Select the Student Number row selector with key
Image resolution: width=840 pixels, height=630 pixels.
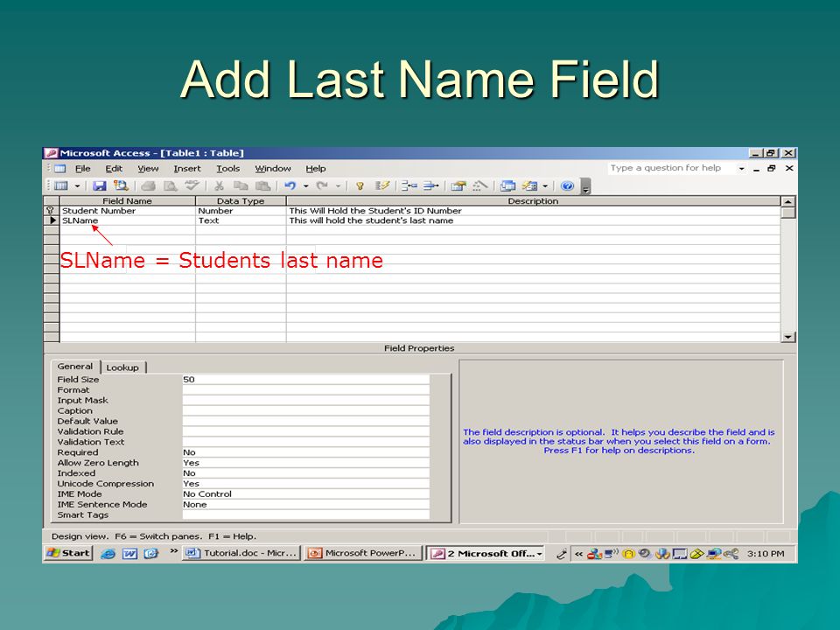[52, 211]
